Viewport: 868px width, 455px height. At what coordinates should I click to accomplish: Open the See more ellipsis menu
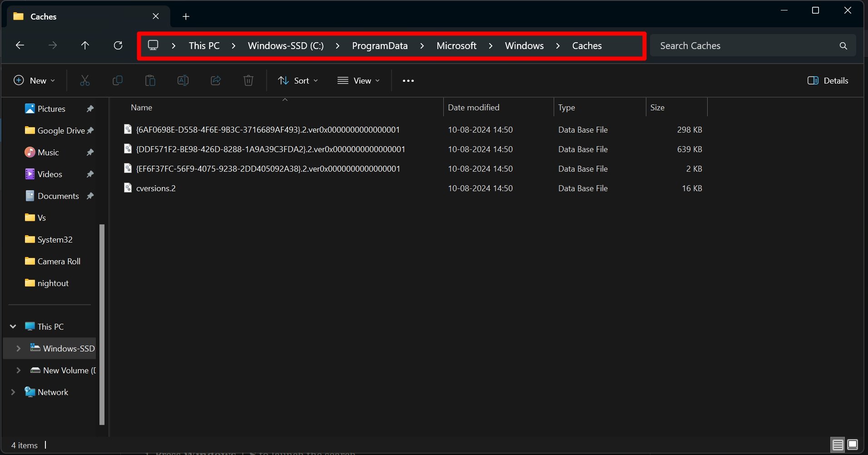click(408, 81)
